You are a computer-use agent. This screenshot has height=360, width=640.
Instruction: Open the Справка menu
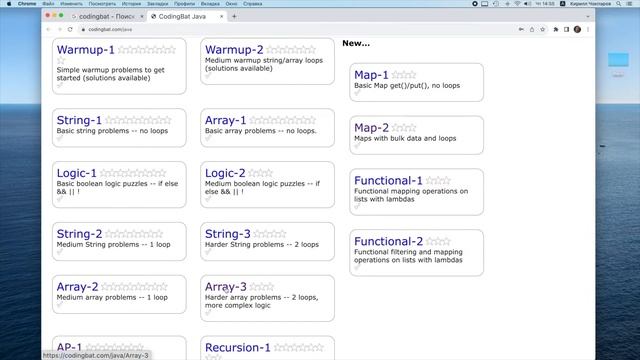(x=253, y=4)
